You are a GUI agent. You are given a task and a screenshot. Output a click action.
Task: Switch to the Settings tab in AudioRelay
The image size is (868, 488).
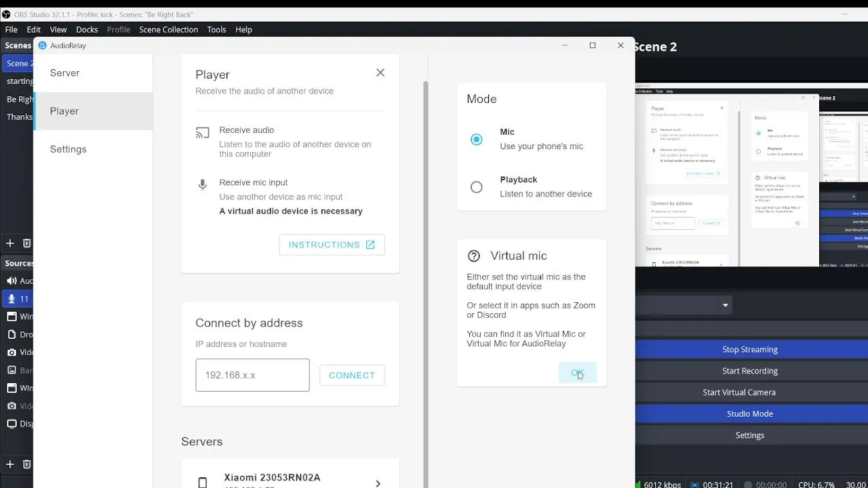94,149
